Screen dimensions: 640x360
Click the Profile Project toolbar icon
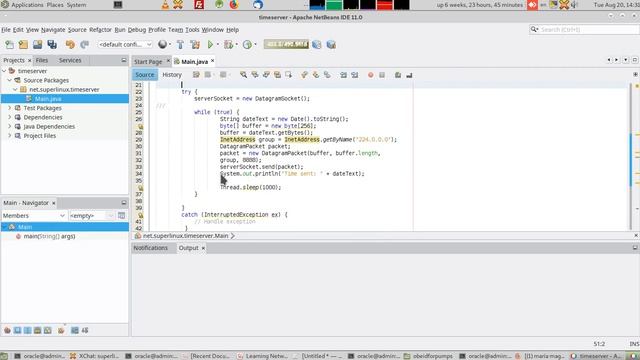point(247,44)
